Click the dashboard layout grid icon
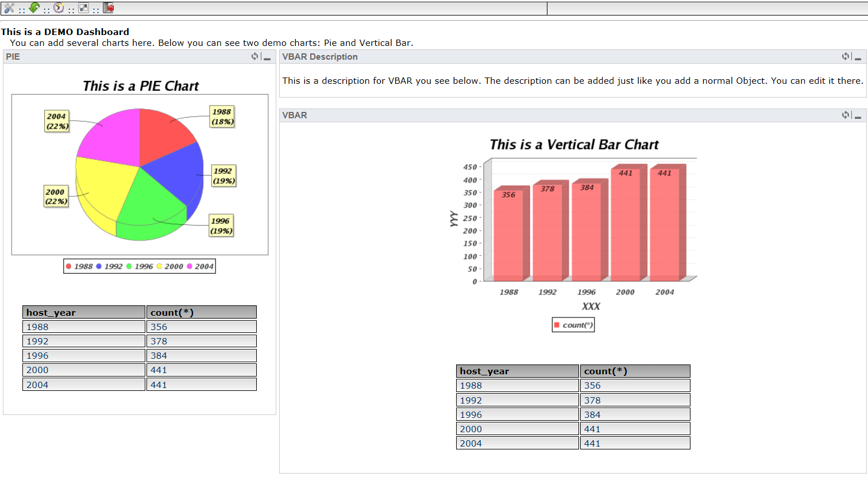Screen dimensions: 868x477 coord(84,8)
